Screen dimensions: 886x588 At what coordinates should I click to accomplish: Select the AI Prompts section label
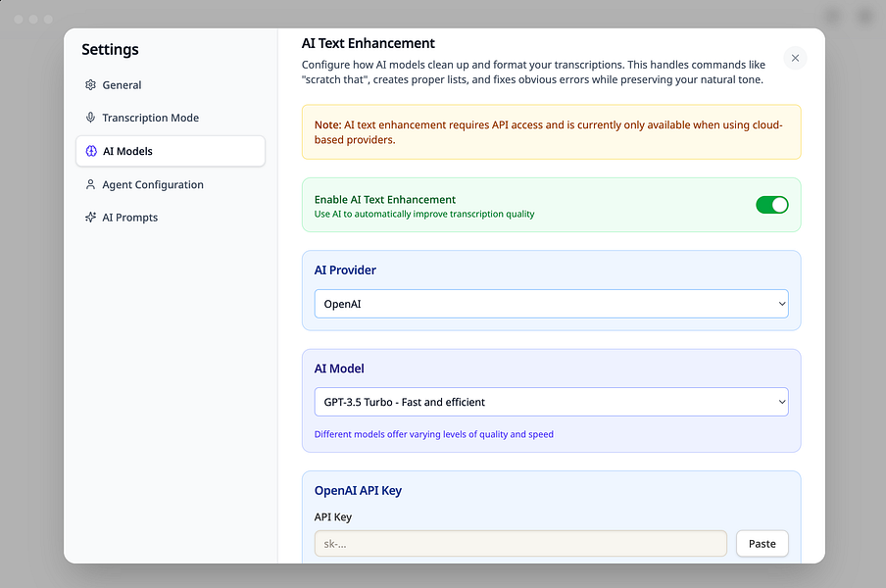tap(129, 218)
